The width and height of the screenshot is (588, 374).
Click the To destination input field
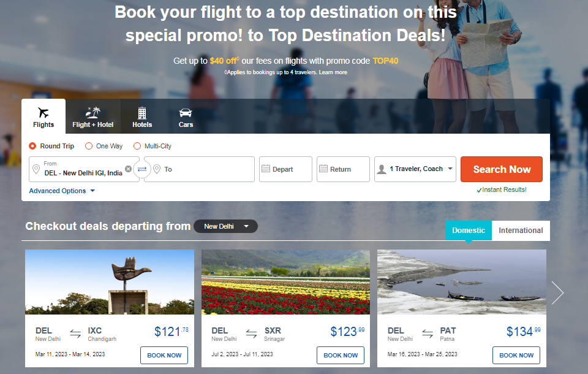[x=205, y=169]
